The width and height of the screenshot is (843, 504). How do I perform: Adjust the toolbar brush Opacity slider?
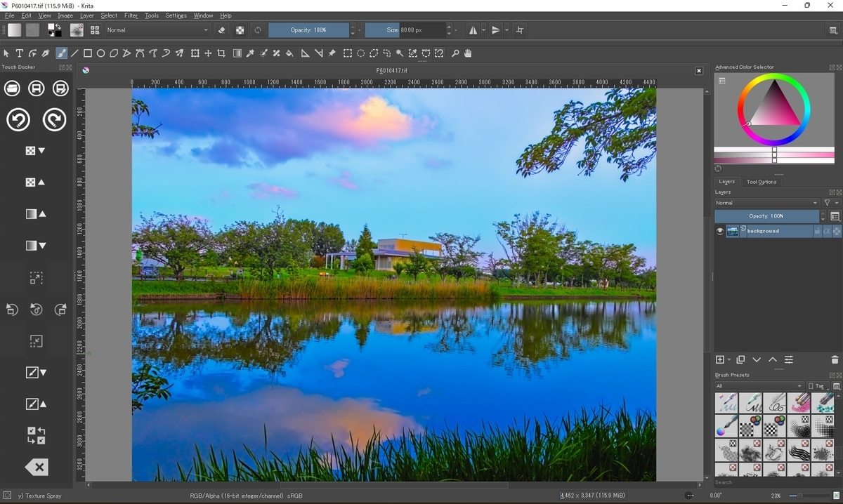[308, 30]
